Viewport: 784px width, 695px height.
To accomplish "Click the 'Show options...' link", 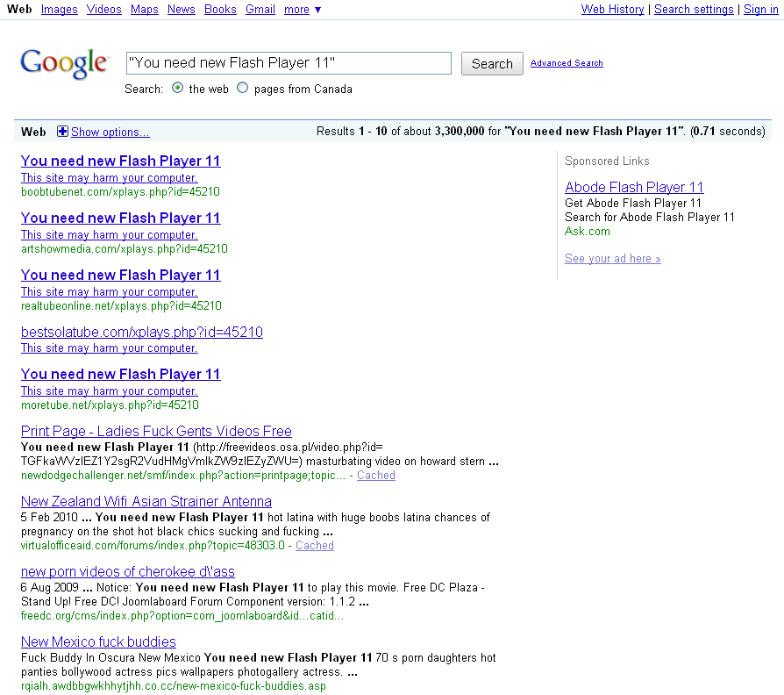I will pos(110,133).
